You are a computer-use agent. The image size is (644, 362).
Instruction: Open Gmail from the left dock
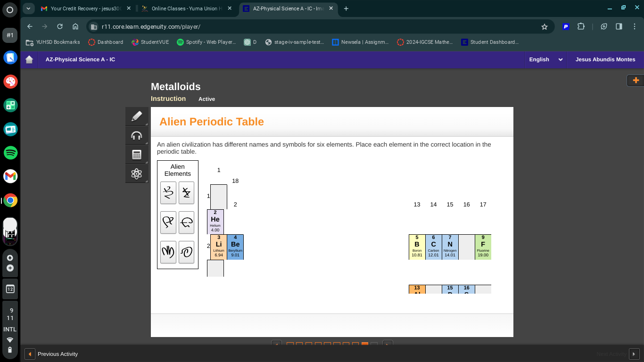coord(10,176)
